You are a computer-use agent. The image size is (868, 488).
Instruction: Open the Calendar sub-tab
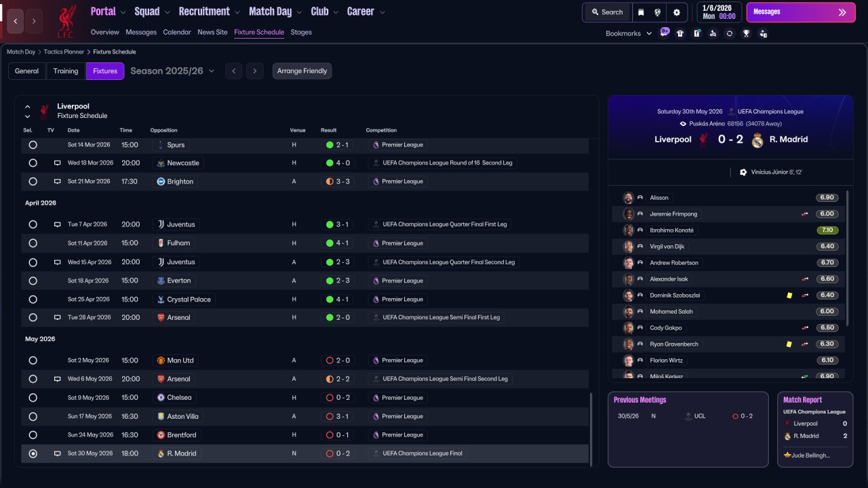tap(177, 33)
